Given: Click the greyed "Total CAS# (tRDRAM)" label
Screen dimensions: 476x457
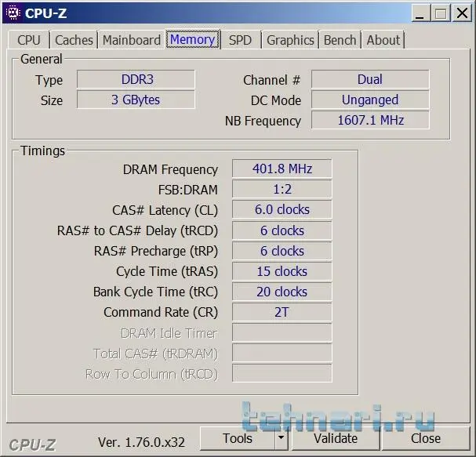Looking at the screenshot, I should tap(156, 354).
